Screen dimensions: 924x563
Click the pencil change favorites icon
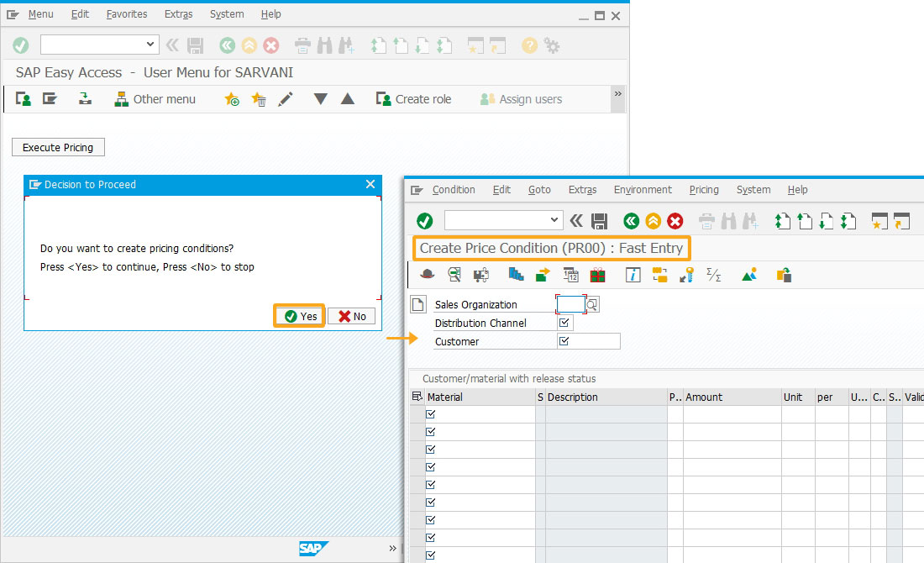[x=286, y=99]
